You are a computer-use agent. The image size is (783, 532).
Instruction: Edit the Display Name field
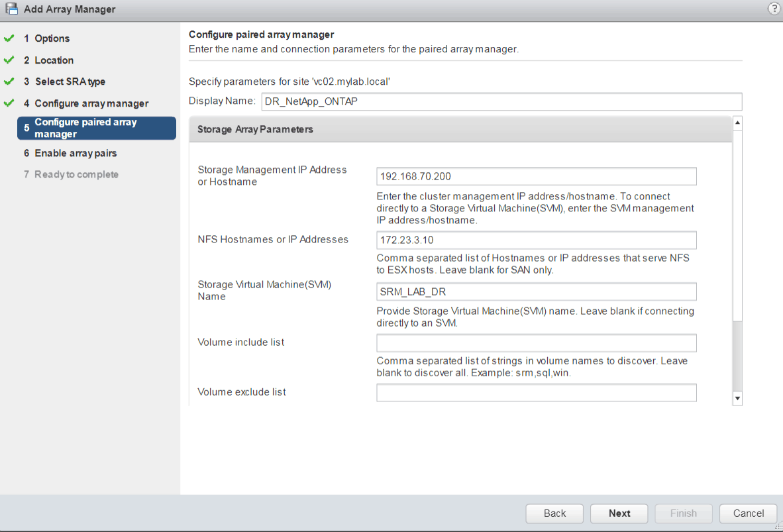tap(500, 101)
